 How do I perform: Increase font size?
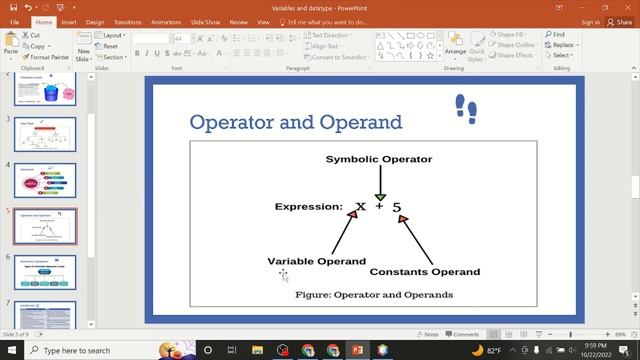(x=200, y=39)
